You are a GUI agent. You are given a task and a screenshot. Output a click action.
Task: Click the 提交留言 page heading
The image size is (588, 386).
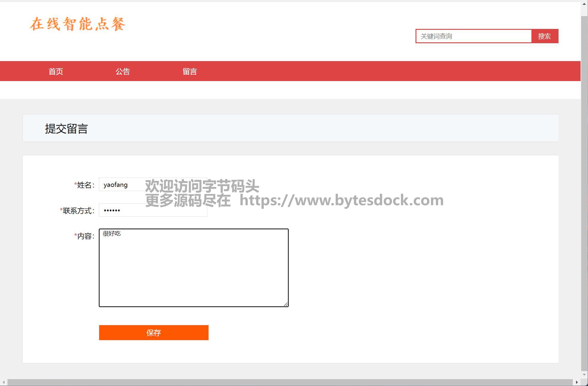click(x=66, y=129)
